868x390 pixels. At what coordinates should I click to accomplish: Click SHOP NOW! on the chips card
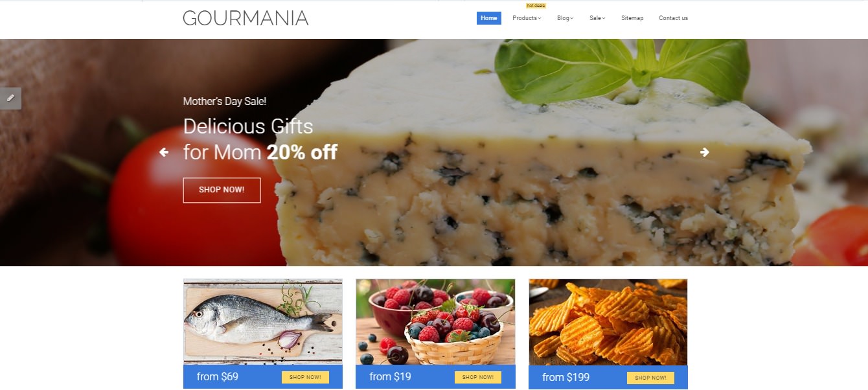pyautogui.click(x=650, y=378)
